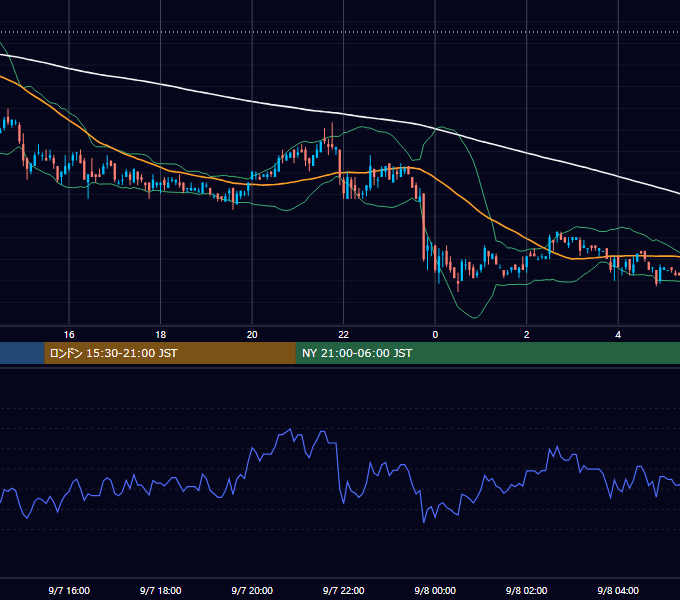
Task: Click the ロンドン 15:30-21:00 JST session bar
Action: [x=170, y=353]
